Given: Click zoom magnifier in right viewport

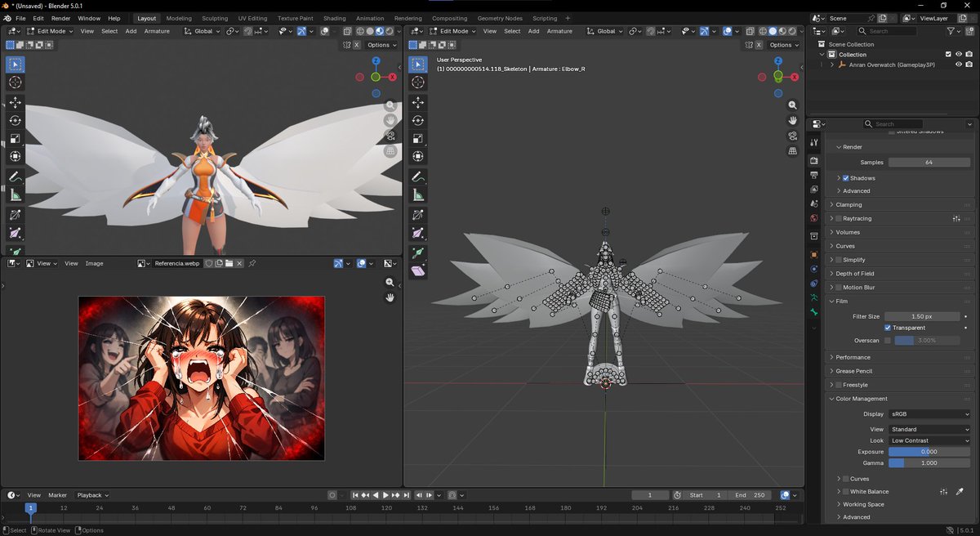Looking at the screenshot, I should (x=792, y=105).
